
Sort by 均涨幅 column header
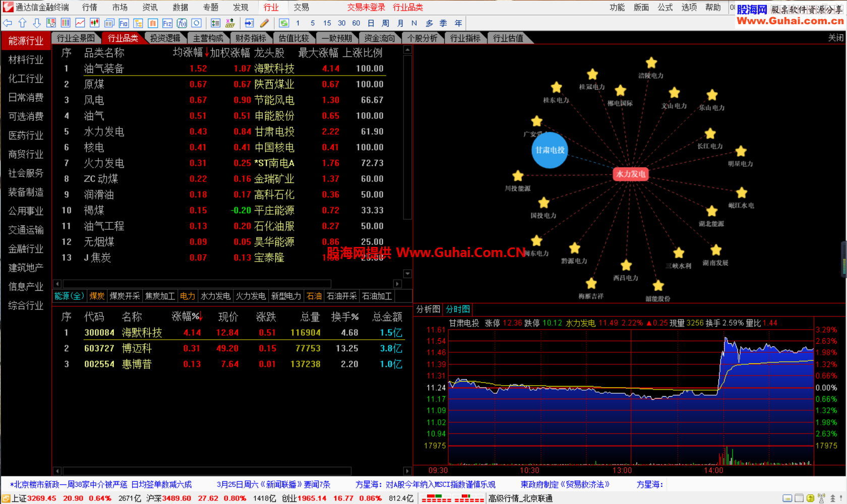[x=188, y=52]
